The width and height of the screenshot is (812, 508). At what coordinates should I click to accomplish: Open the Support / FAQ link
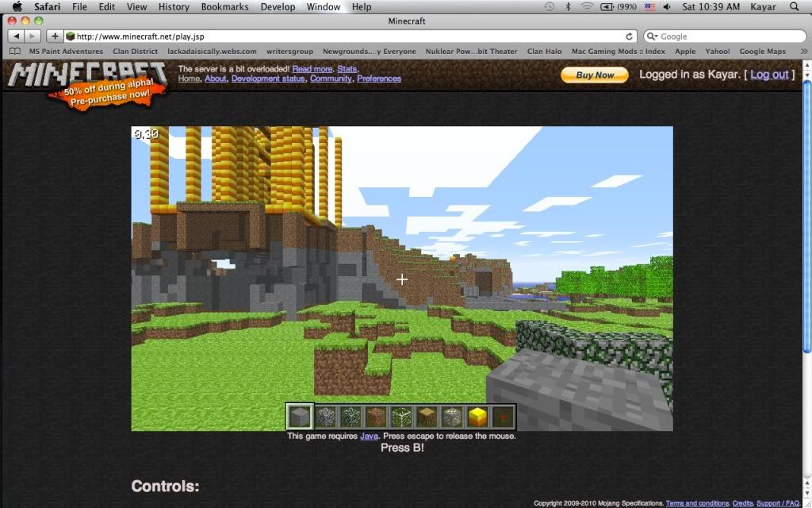778,503
